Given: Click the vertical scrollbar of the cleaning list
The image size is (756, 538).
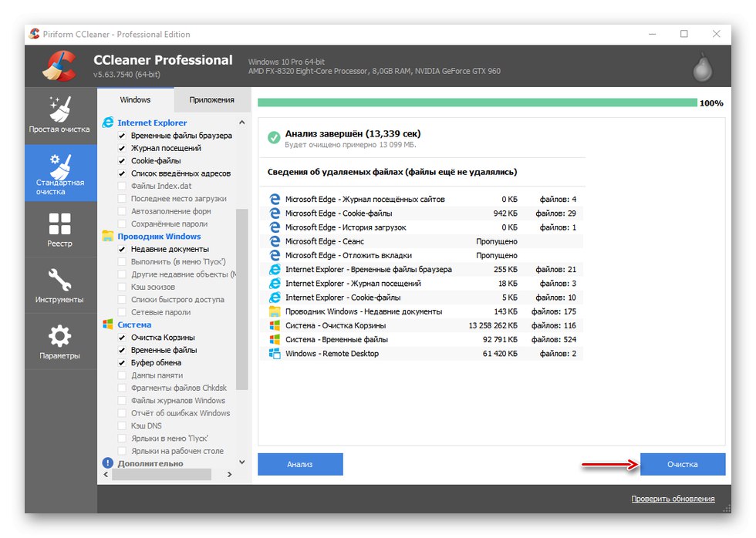Looking at the screenshot, I should click(x=242, y=298).
